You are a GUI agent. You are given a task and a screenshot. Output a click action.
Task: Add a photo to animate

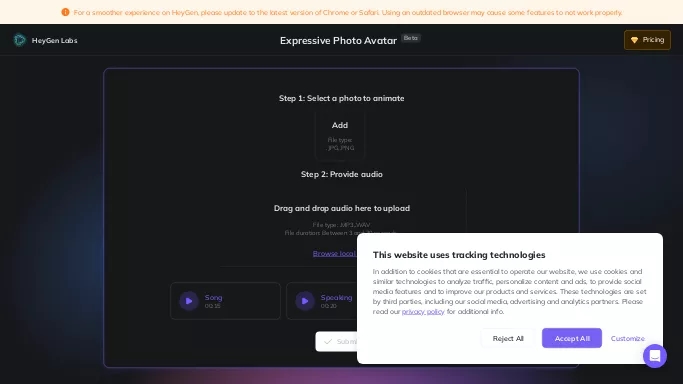click(340, 136)
